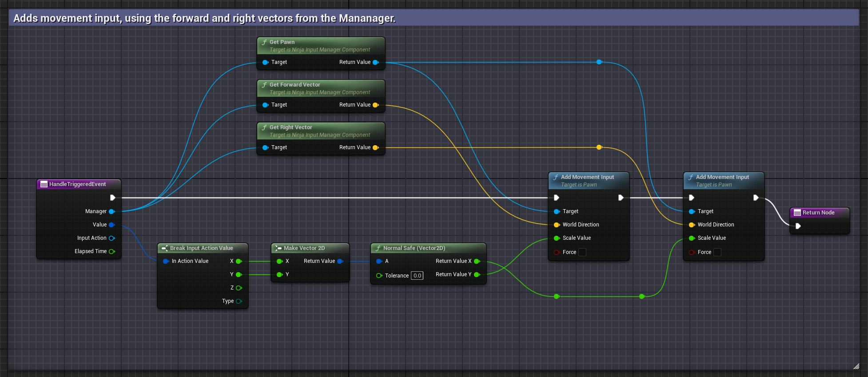Enable Force checkbox on second Add Movement Input
Image resolution: width=868 pixels, height=377 pixels.
click(x=717, y=252)
